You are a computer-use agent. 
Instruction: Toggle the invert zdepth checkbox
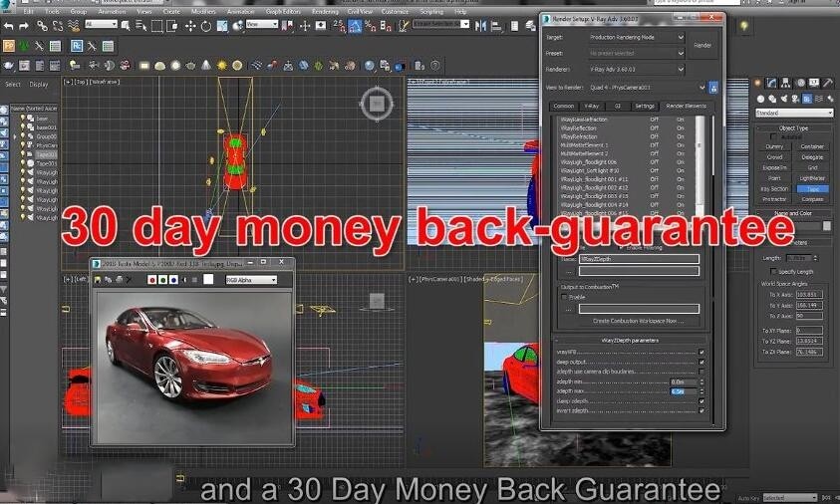701,410
